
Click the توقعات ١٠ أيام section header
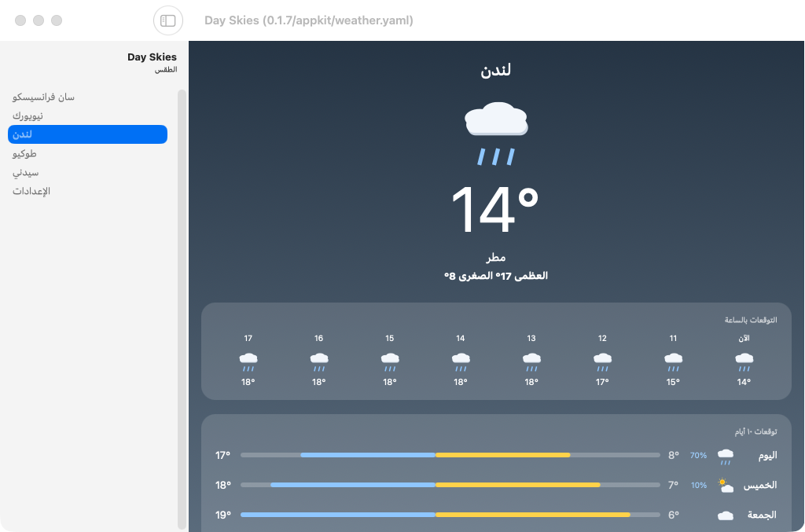tap(755, 431)
